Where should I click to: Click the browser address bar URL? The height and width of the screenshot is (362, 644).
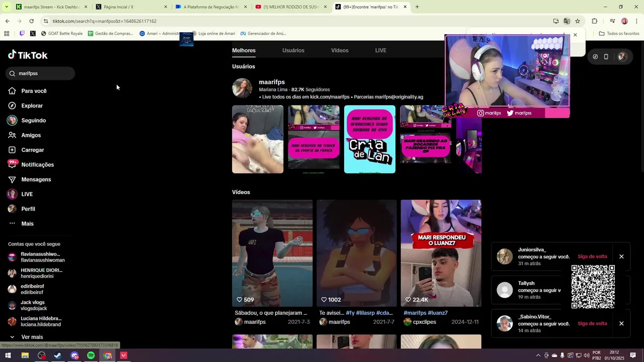coord(105,21)
